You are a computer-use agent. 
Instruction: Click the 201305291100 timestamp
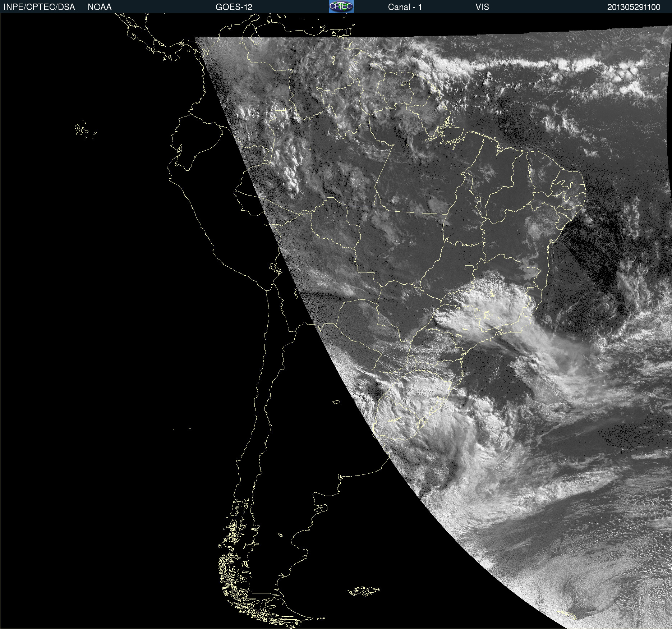point(634,7)
